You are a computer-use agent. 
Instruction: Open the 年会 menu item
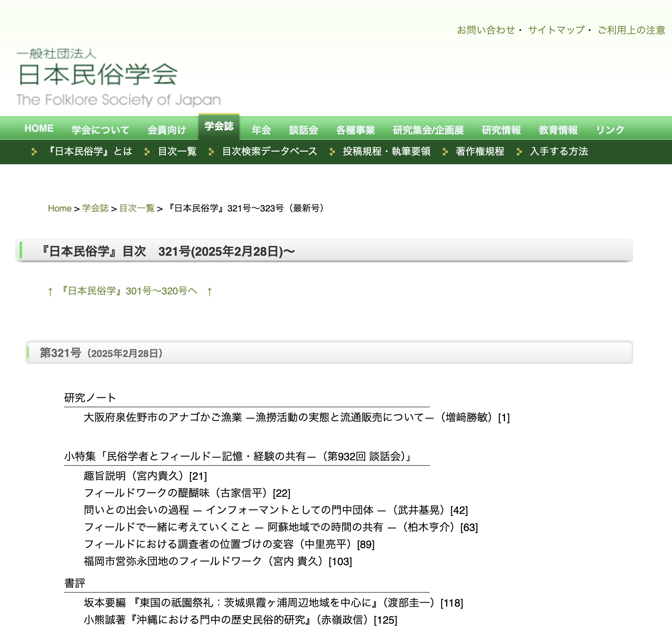tap(261, 130)
